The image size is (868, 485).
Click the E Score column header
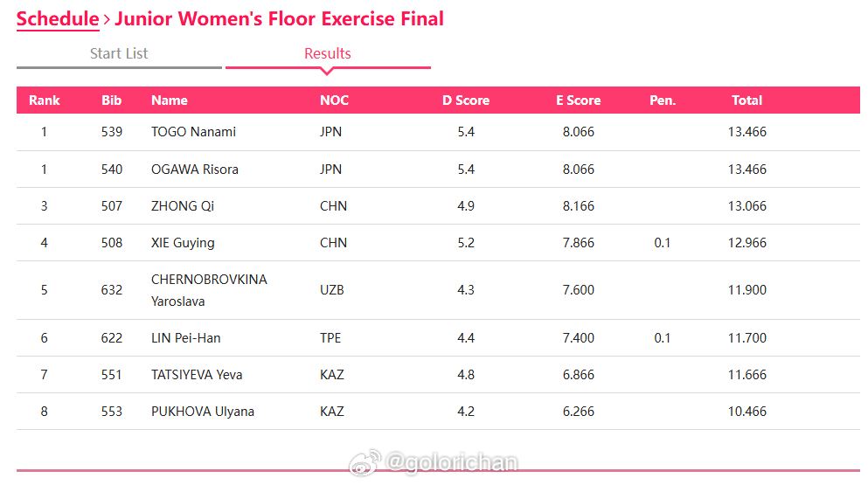[579, 100]
